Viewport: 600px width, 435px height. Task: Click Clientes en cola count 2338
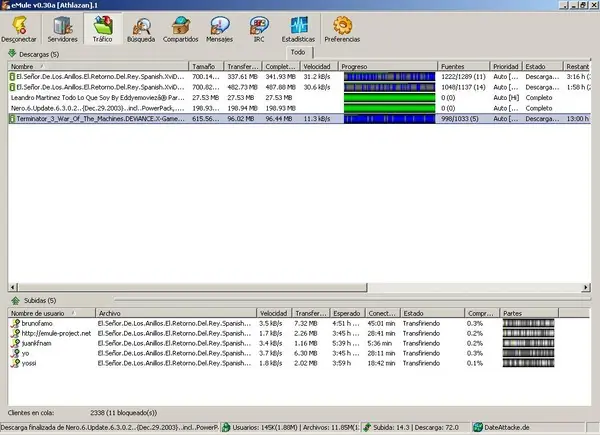(x=124, y=413)
